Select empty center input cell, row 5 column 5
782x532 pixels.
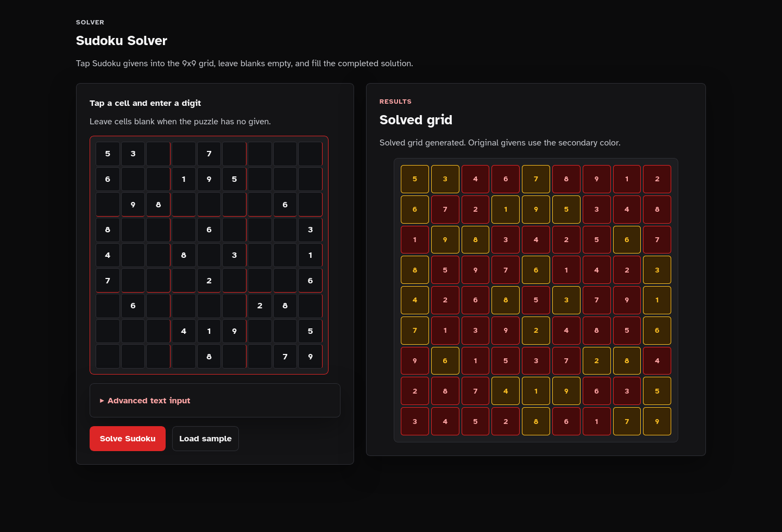[x=209, y=255]
